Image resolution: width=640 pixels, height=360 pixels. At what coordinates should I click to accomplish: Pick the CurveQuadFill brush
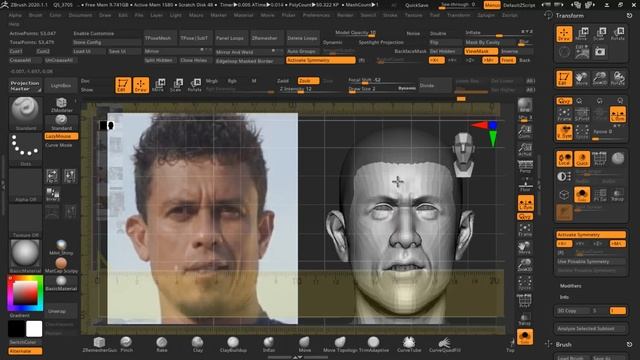coord(444,344)
